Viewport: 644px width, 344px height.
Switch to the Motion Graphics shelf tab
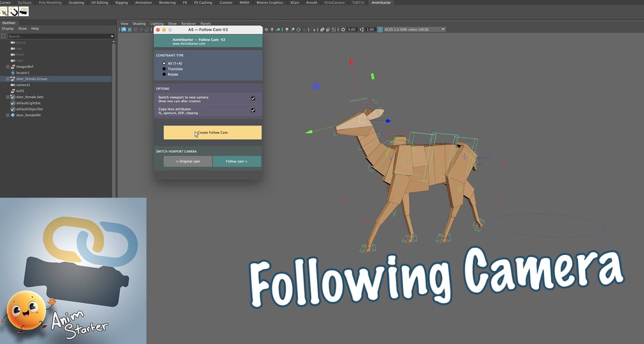269,3
